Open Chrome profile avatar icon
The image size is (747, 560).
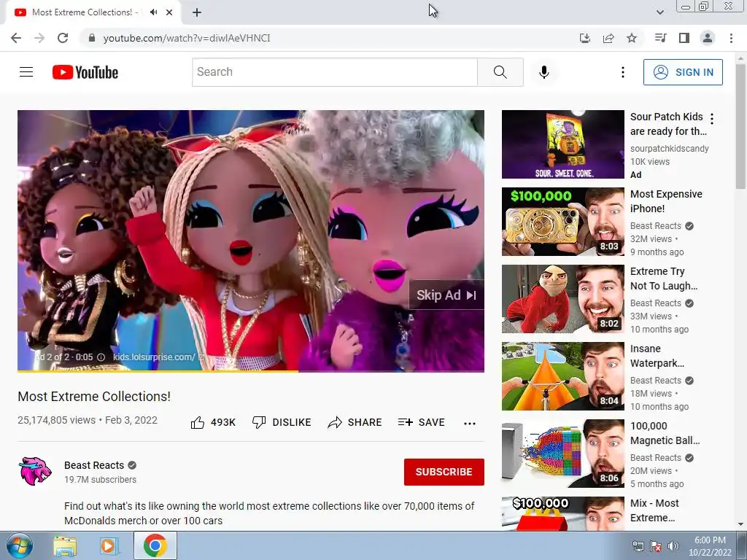[708, 38]
